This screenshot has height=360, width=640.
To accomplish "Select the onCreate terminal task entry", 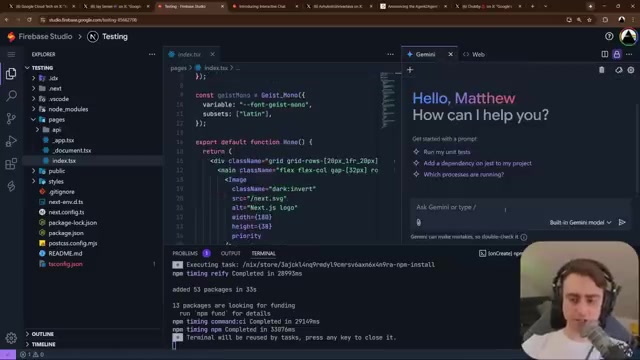I will (x=500, y=253).
